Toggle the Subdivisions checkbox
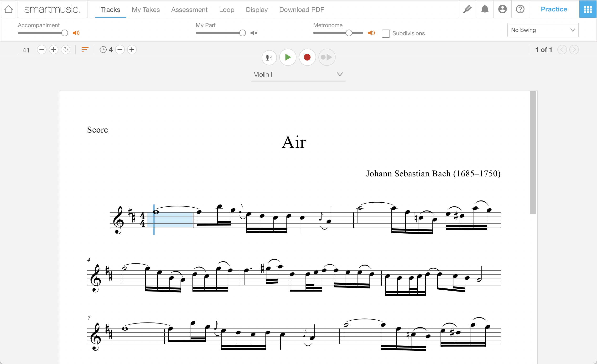The height and width of the screenshot is (364, 597). click(386, 33)
